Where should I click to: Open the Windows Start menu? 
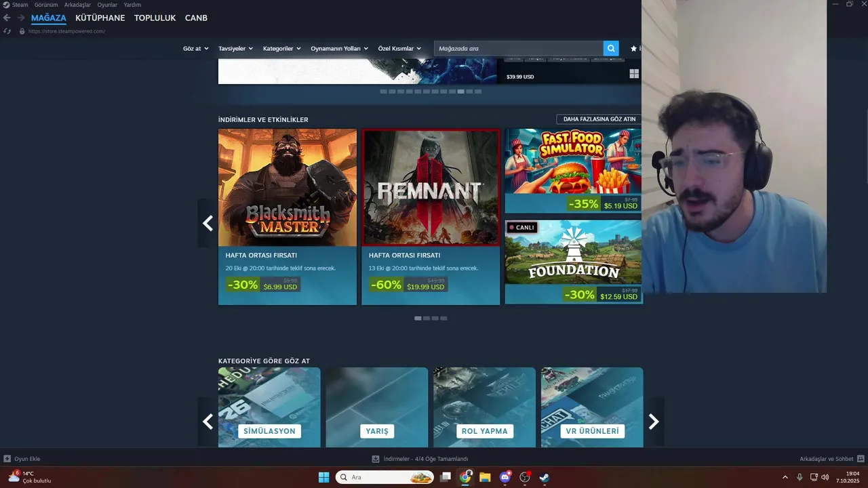coord(323,477)
